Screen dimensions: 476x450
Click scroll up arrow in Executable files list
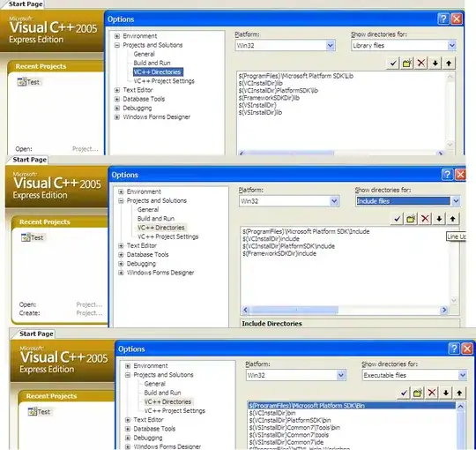click(x=460, y=406)
